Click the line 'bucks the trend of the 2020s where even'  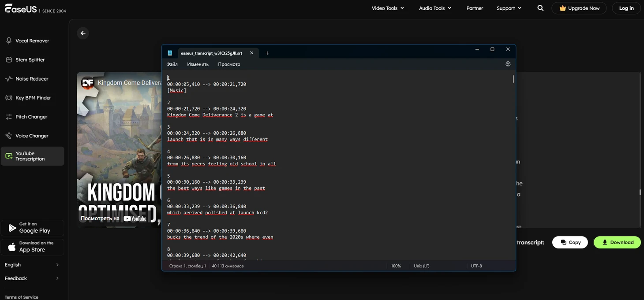point(220,237)
